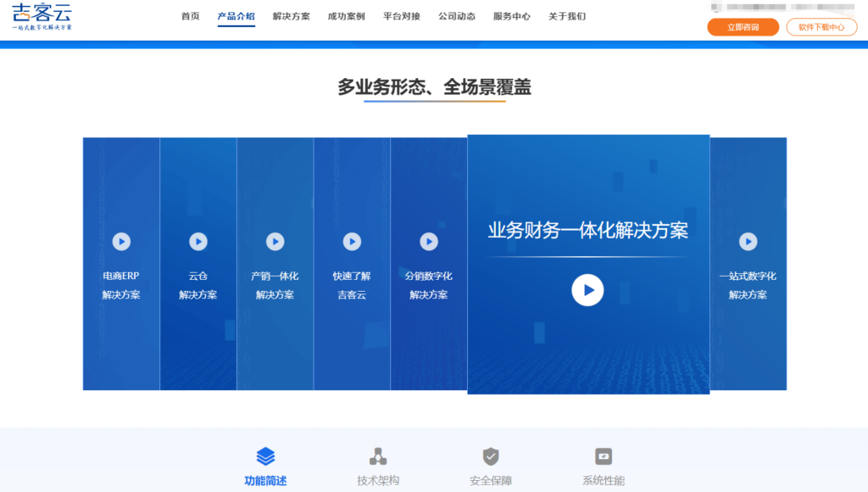
Task: Open the 解决方案 menu item
Action: coord(292,17)
